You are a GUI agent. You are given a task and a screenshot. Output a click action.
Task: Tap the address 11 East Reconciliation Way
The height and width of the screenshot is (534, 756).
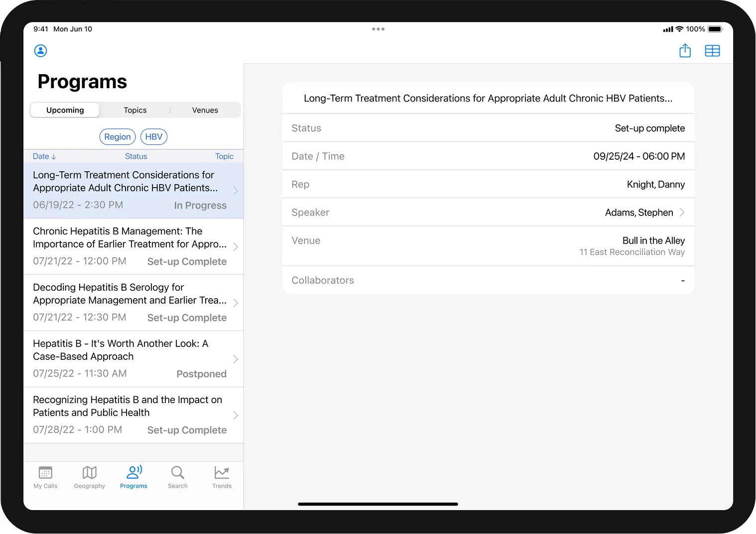pyautogui.click(x=632, y=252)
